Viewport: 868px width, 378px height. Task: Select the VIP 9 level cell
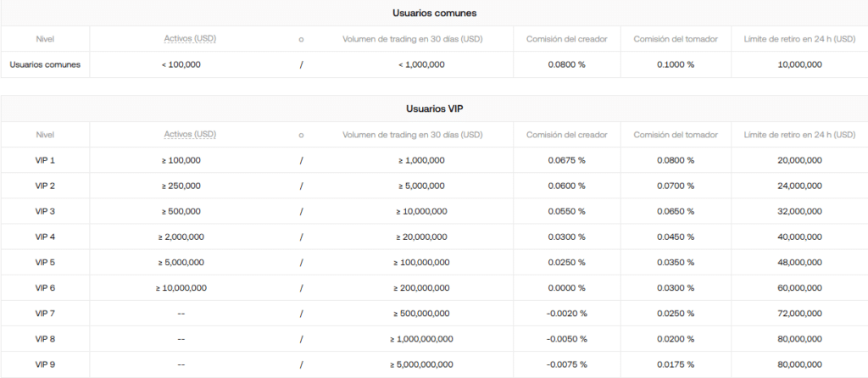point(45,364)
